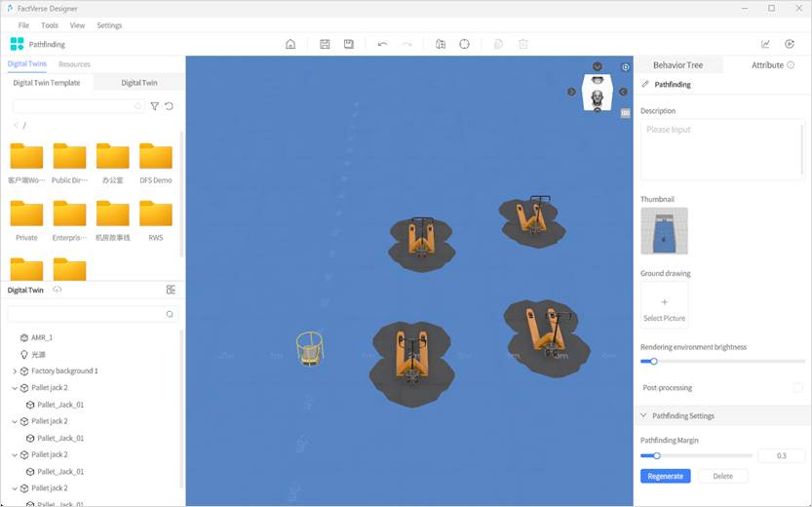Click the Rendering environment brightness slider

(x=722, y=361)
